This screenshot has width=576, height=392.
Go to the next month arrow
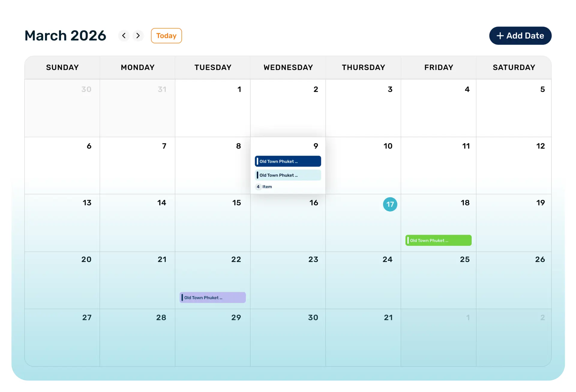tap(138, 36)
